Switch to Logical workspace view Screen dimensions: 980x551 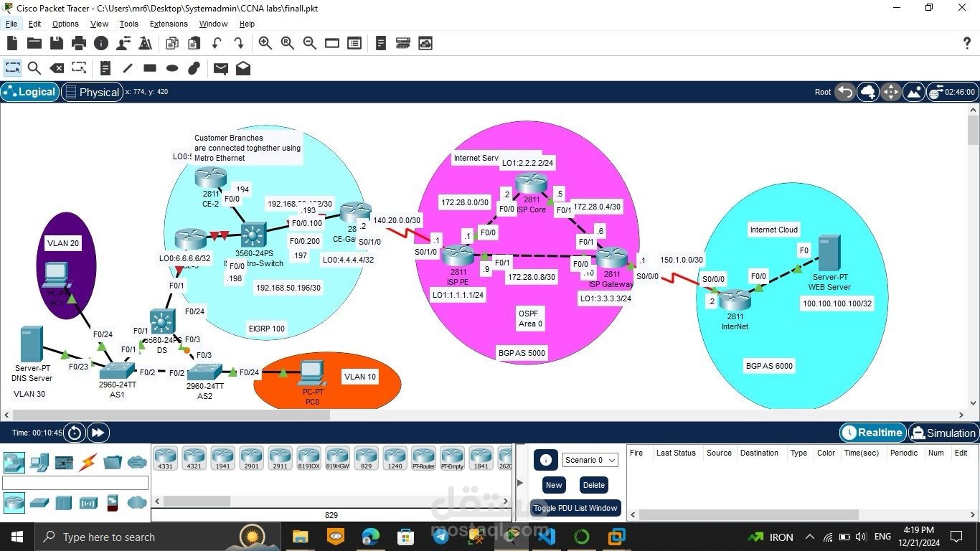pyautogui.click(x=29, y=92)
